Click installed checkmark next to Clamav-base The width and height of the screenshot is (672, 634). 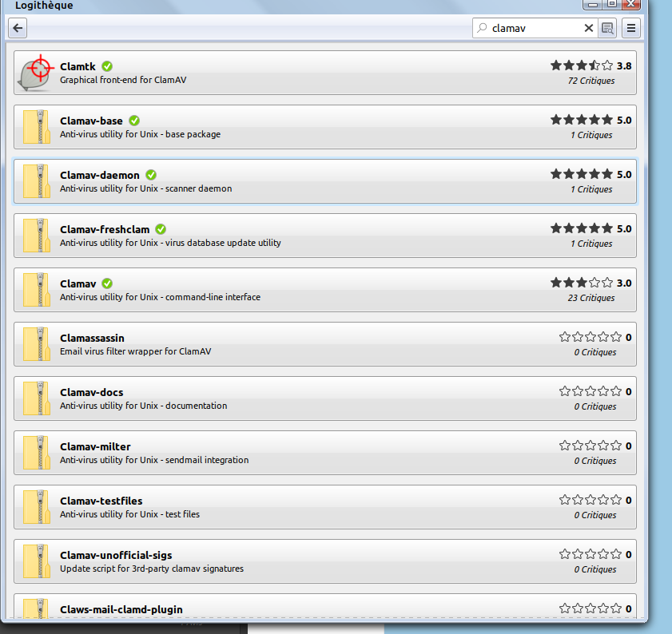click(134, 121)
